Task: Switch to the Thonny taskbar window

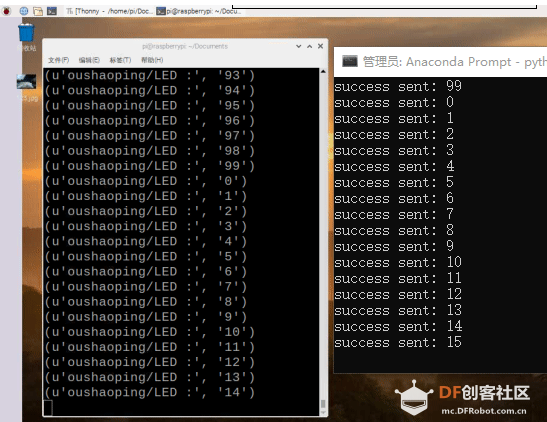Action: point(109,11)
